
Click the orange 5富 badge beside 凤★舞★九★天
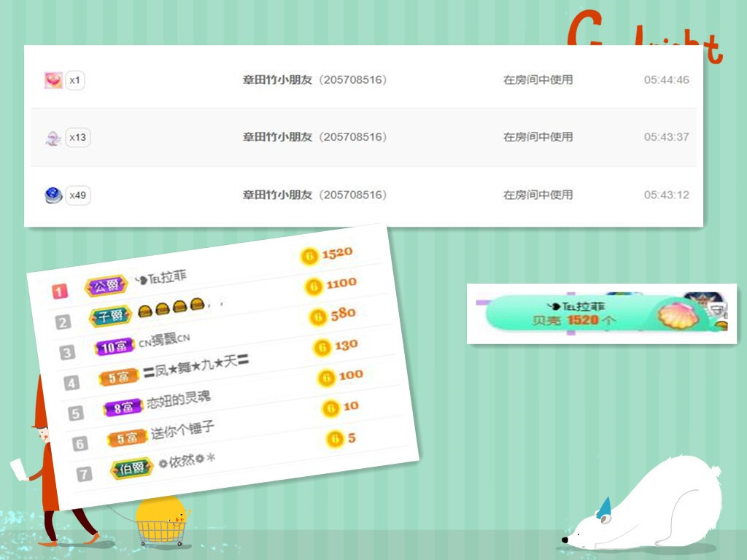tap(119, 377)
